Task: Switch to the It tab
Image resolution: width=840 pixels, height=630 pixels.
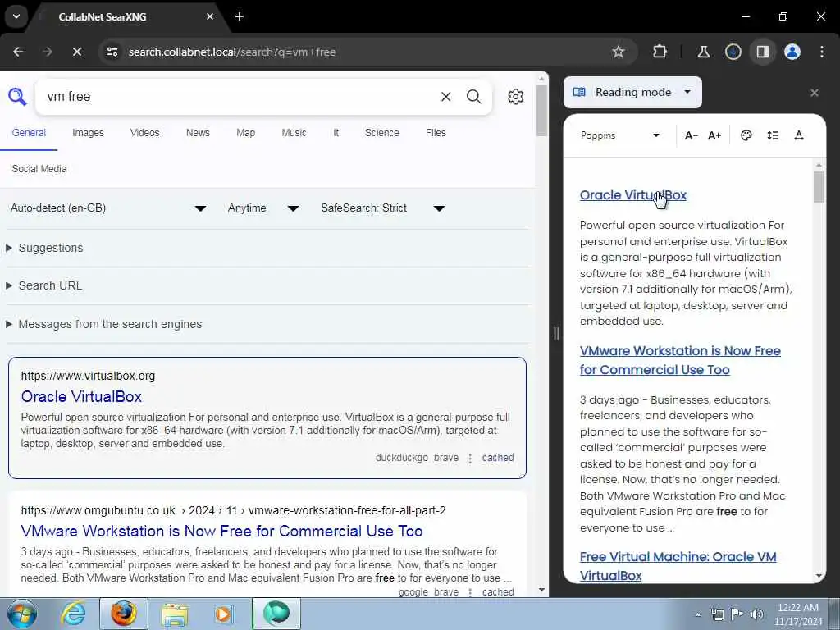Action: [x=336, y=133]
